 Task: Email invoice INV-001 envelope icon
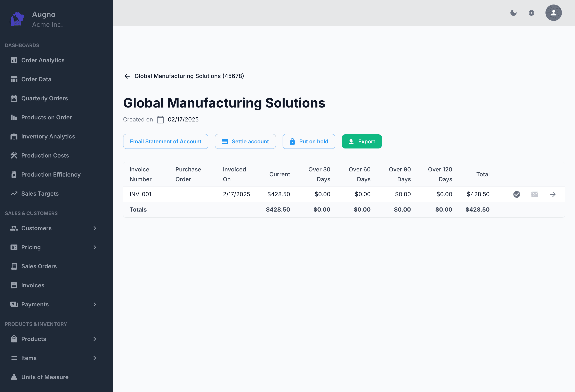click(x=535, y=194)
